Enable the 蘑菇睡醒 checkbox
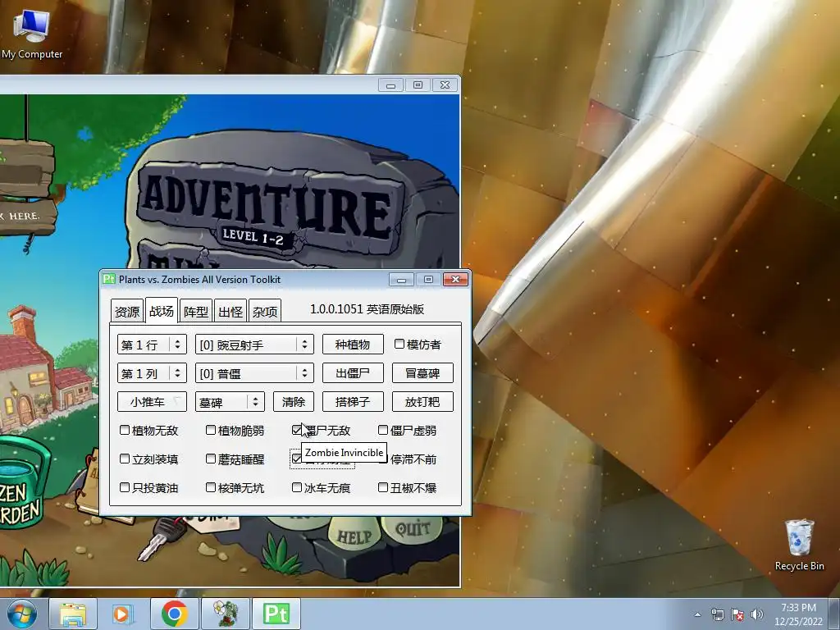 click(x=211, y=459)
